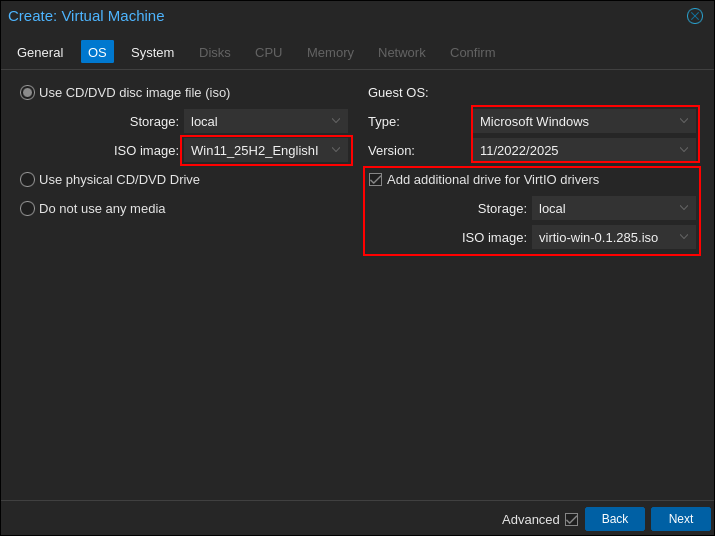The height and width of the screenshot is (536, 715).
Task: Open the Disks tab
Action: pos(214,52)
